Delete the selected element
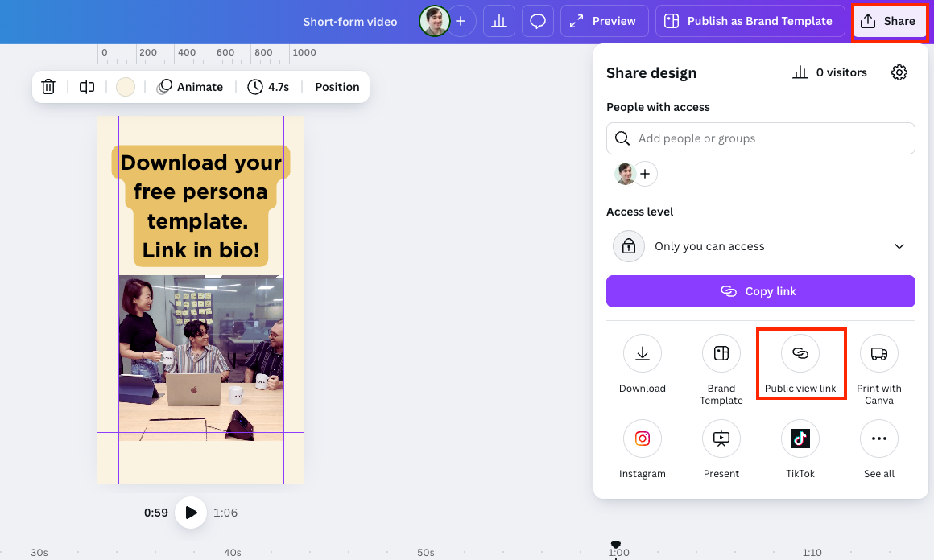Image resolution: width=934 pixels, height=560 pixels. pos(48,86)
